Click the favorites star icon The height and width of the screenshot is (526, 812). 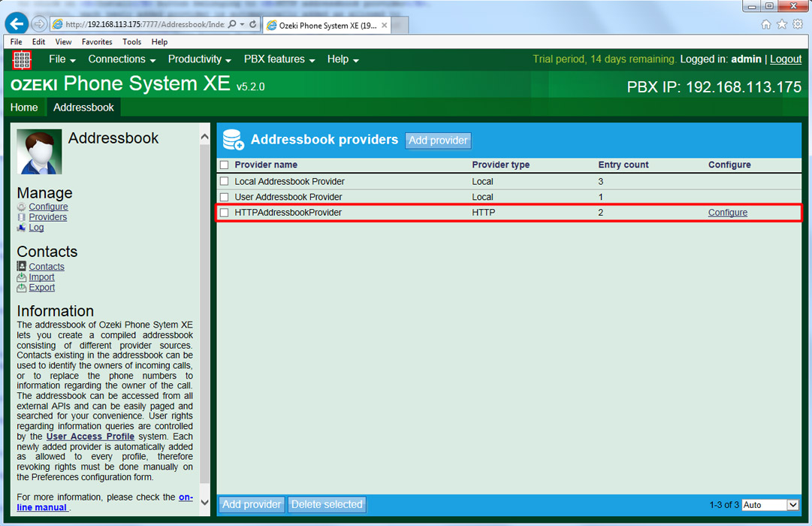782,24
